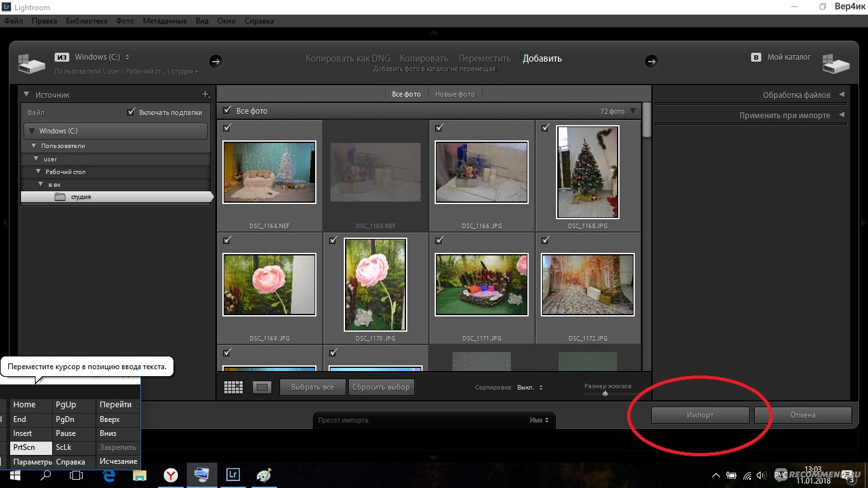Uncheck photo DSC_1164.NEF
The image size is (868, 488).
(227, 128)
